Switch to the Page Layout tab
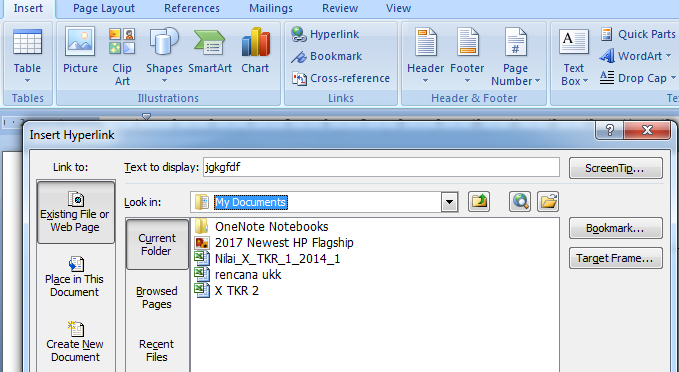Viewport: 679px width, 372px height. [x=104, y=8]
